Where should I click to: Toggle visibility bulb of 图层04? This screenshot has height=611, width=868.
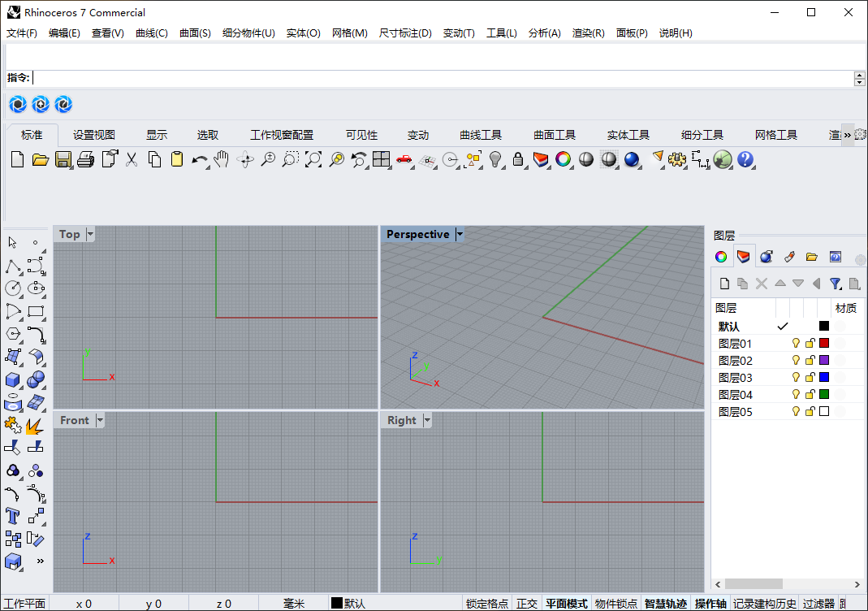click(796, 395)
